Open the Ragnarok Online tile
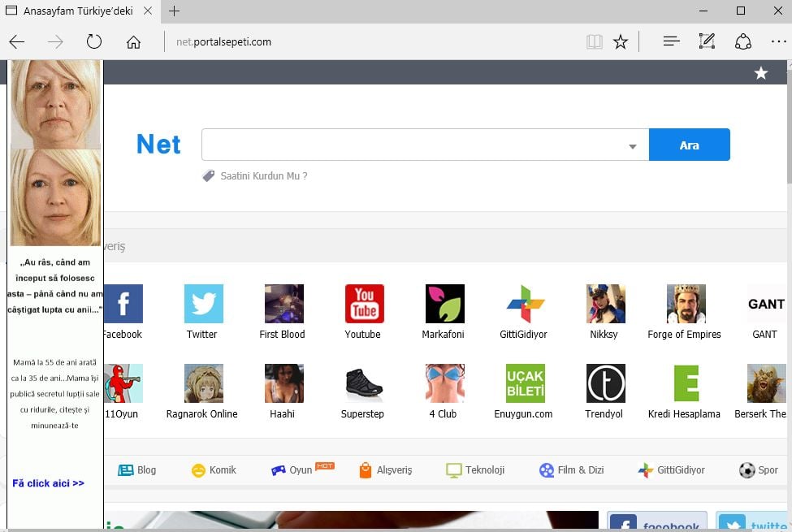The width and height of the screenshot is (792, 532). pyautogui.click(x=204, y=383)
